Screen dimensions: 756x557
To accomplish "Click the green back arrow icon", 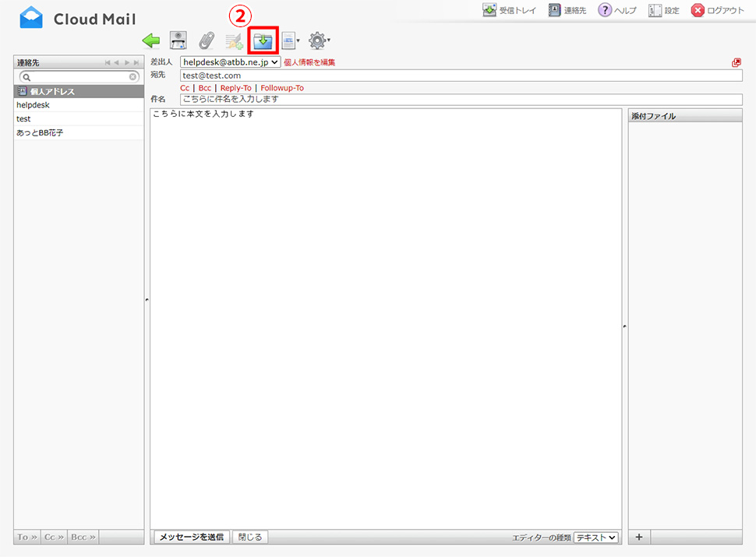I will 151,41.
